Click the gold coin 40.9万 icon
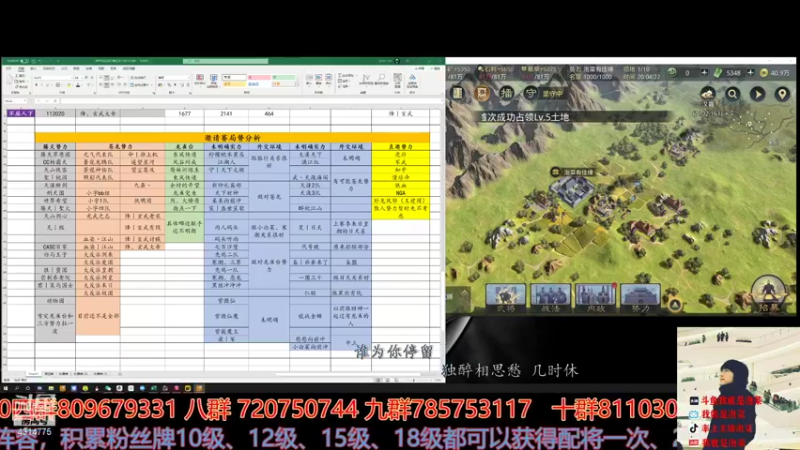The image size is (800, 450). 764,73
